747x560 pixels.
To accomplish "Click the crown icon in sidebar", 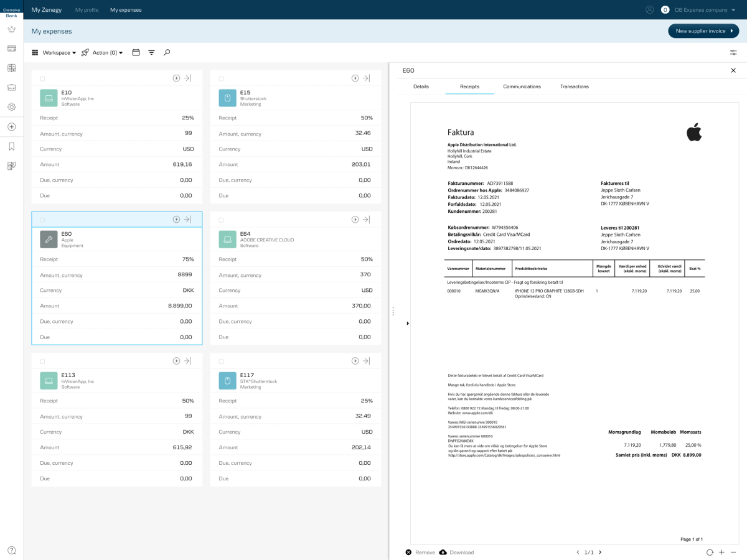I will click(x=11, y=29).
